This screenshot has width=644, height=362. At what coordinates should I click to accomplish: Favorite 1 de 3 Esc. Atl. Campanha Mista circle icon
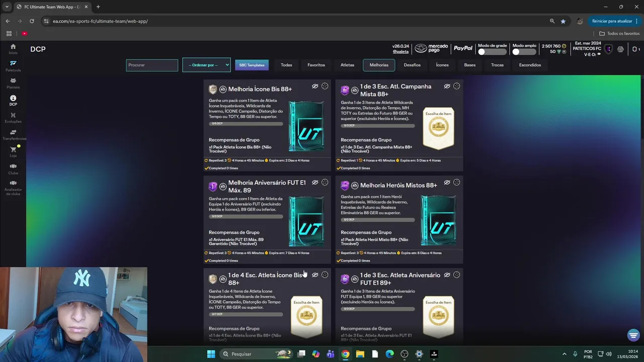[x=456, y=86]
